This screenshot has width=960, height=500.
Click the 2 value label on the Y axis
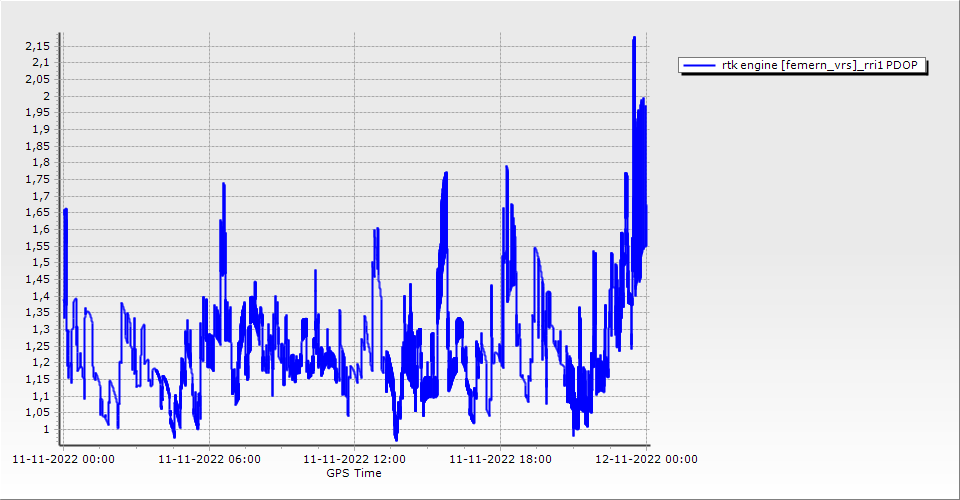point(45,96)
